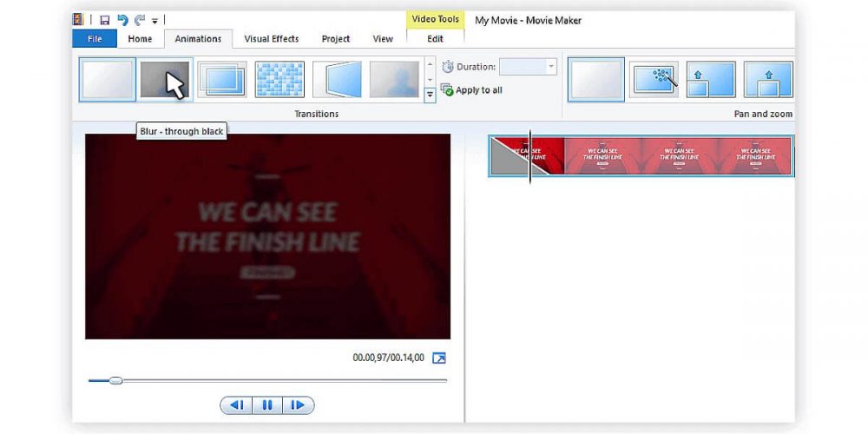Redo the last undone action
This screenshot has width=868, height=434.
[x=139, y=20]
